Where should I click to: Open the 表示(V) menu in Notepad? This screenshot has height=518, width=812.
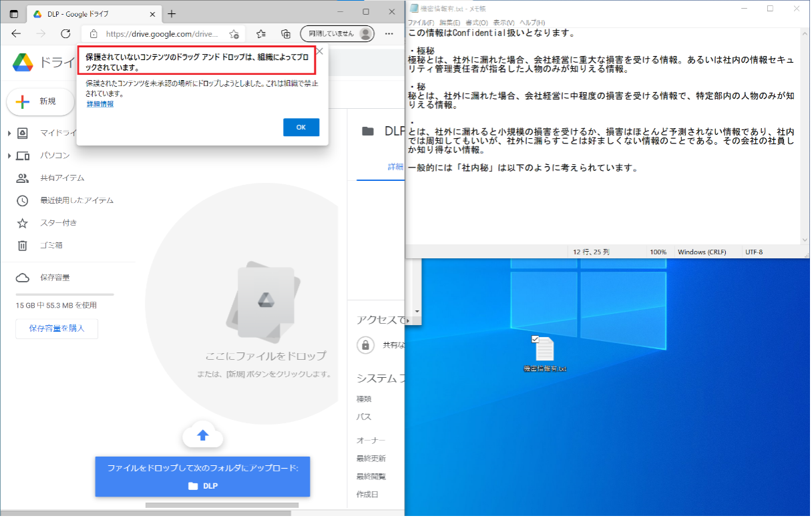click(x=504, y=23)
